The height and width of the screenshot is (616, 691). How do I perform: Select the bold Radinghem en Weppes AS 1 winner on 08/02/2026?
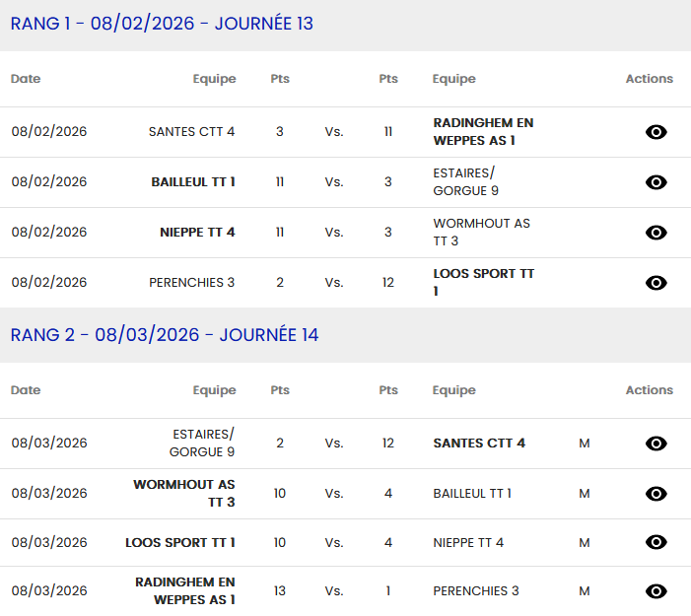(483, 132)
